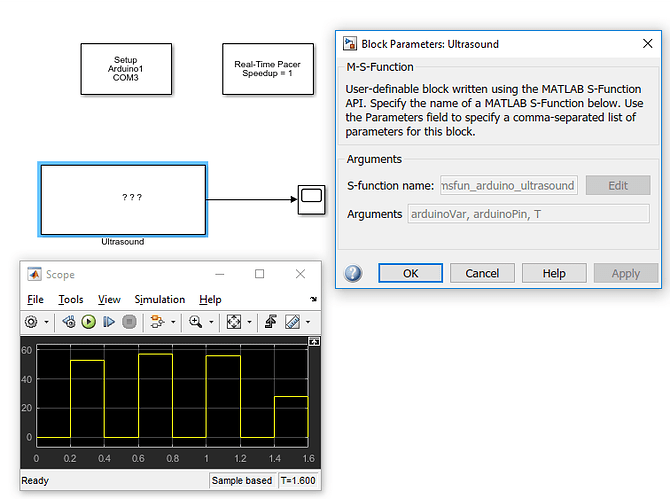
Task: Open the File menu in Scope
Action: pos(35,299)
